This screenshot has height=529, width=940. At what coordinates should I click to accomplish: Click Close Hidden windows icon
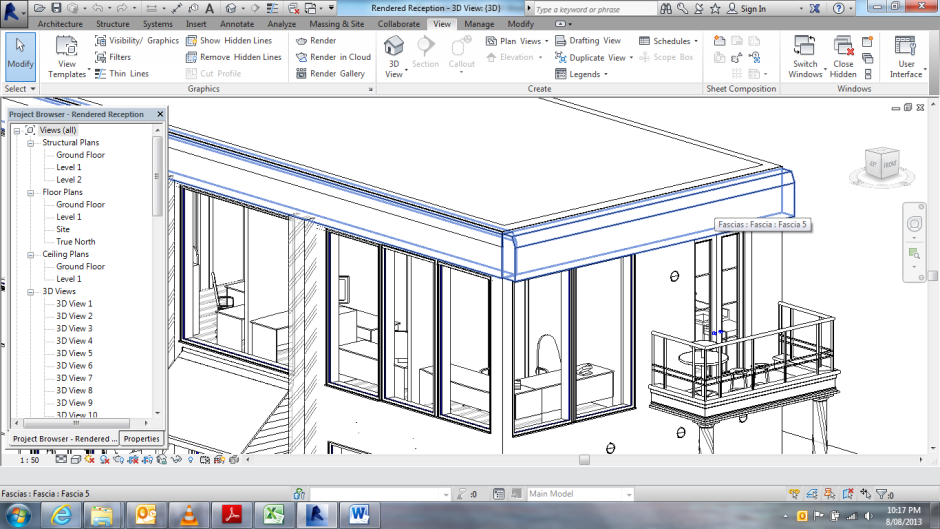coord(843,55)
